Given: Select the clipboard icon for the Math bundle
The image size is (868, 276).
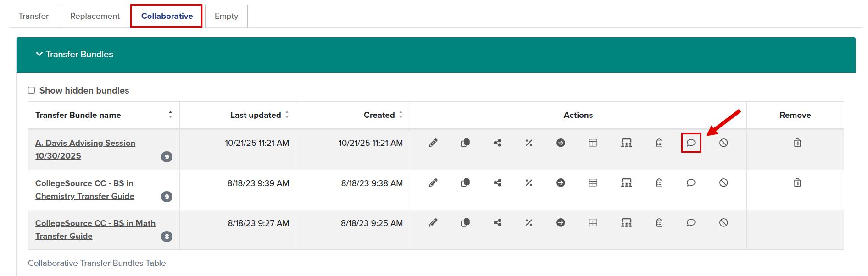Looking at the screenshot, I should [x=659, y=223].
